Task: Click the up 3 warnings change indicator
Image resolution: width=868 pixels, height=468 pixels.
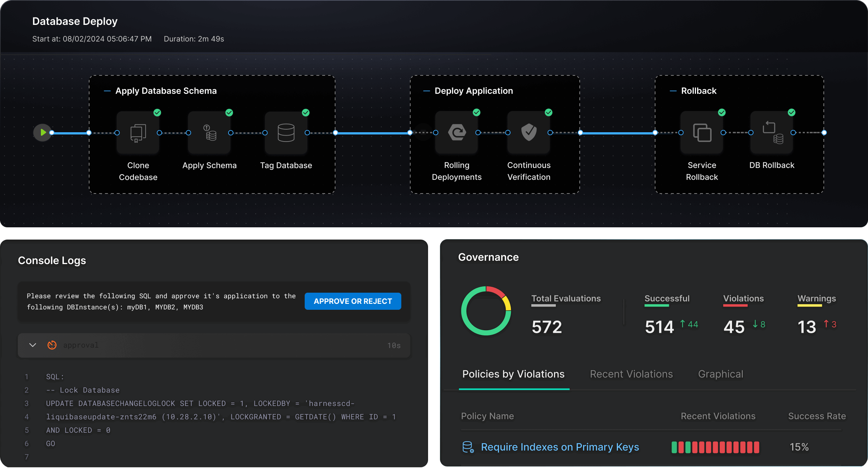Action: click(830, 324)
